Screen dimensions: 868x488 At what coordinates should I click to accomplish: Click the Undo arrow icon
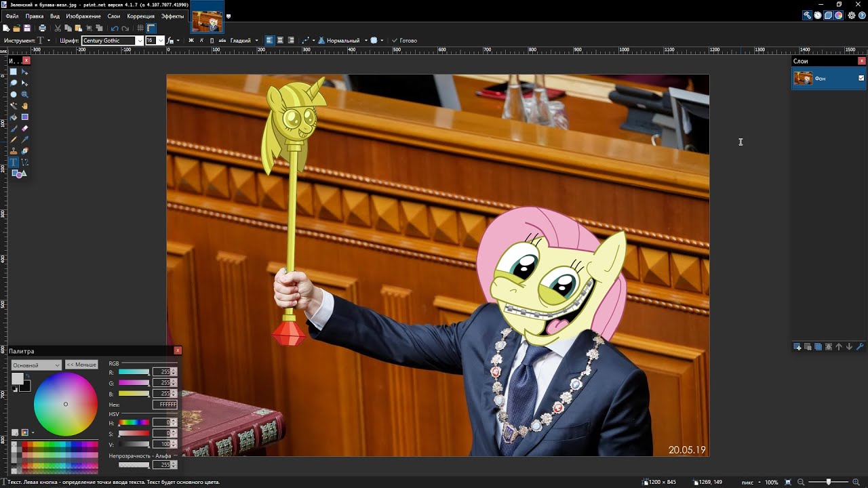click(115, 28)
